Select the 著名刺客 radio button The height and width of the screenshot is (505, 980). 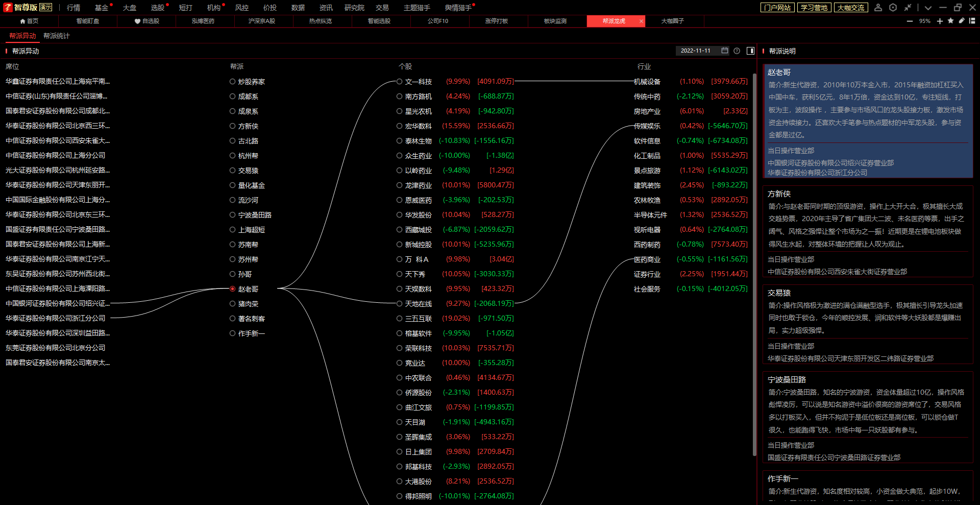tap(232, 319)
